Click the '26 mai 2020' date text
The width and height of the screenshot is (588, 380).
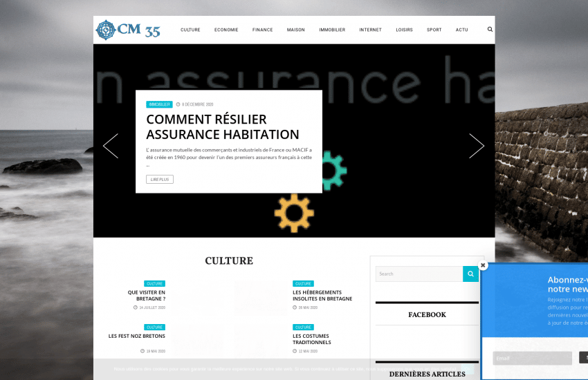coord(308,307)
